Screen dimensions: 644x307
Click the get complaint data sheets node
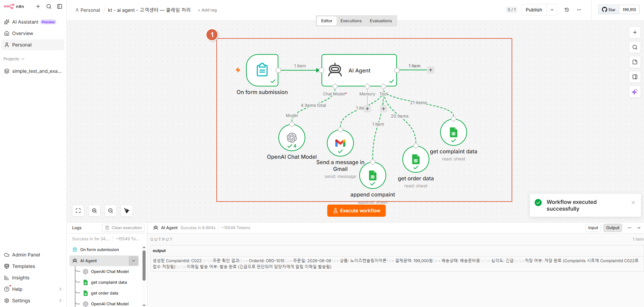454,132
